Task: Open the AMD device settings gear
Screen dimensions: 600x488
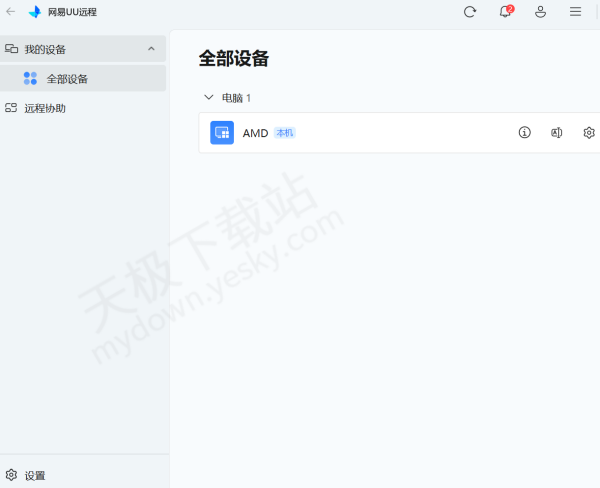Action: tap(589, 133)
